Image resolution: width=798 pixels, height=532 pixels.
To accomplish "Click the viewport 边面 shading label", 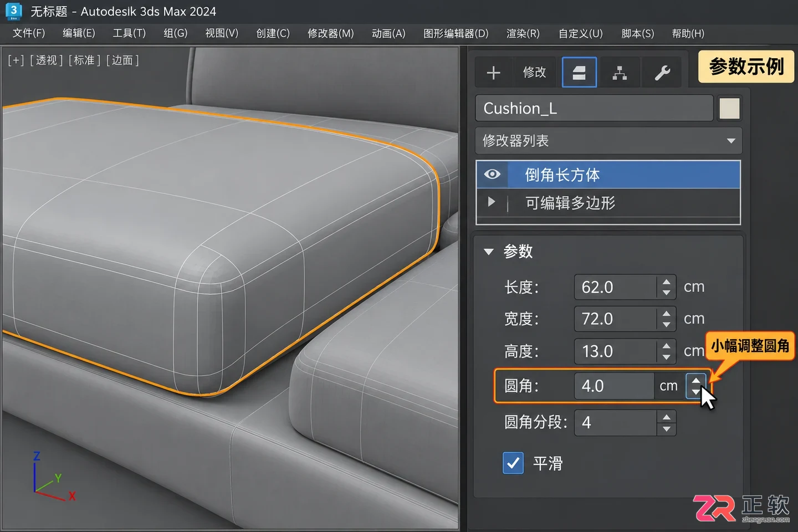I will pos(122,60).
